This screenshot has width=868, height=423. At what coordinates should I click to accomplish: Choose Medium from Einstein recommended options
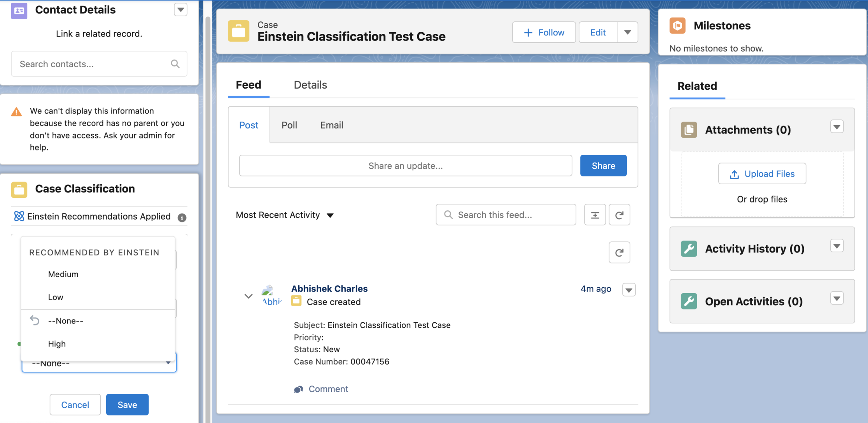point(63,274)
